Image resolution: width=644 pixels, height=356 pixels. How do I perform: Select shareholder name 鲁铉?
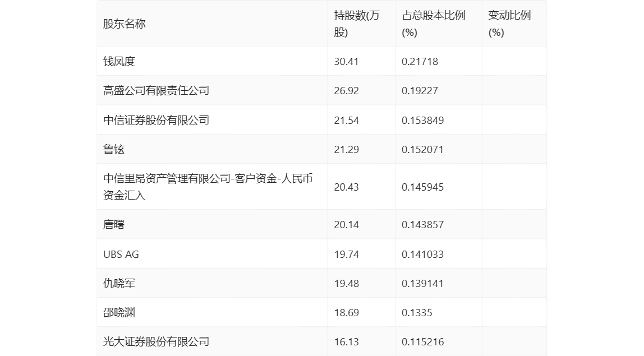[x=114, y=150]
